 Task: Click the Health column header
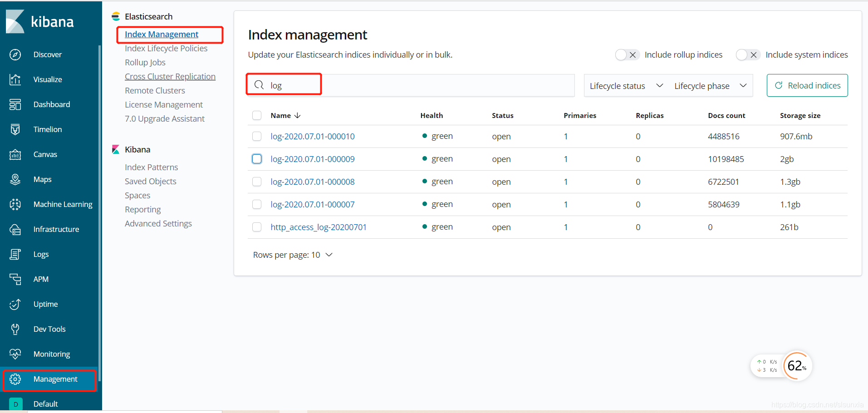432,115
